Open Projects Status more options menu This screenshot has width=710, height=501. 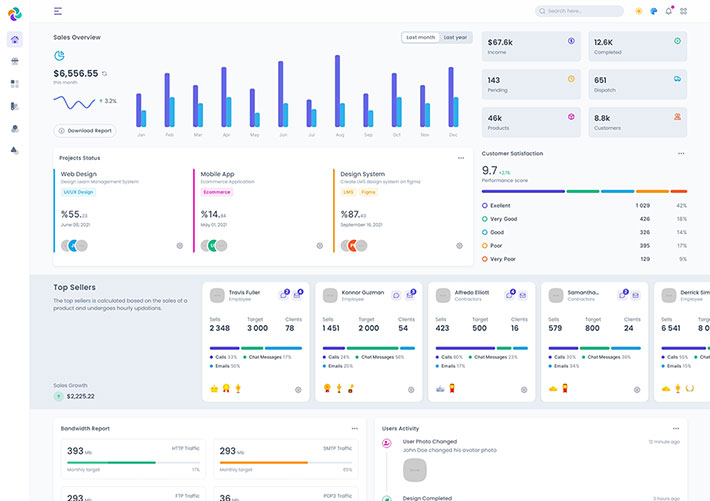(x=461, y=158)
